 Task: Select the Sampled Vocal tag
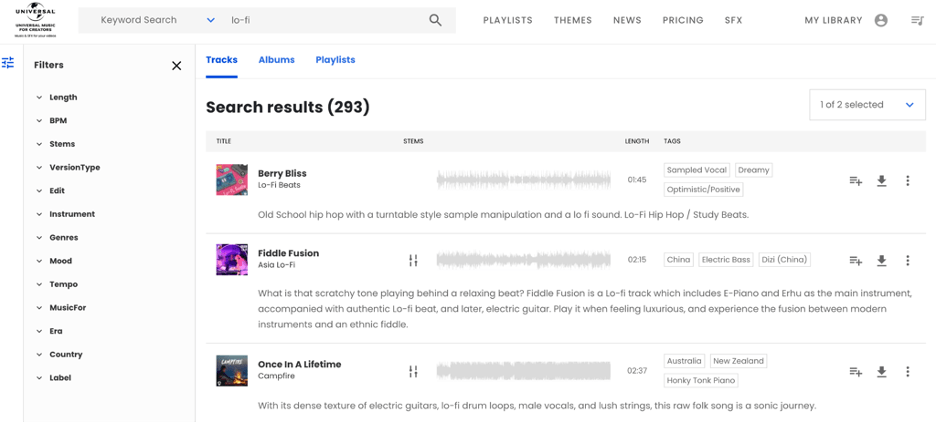[x=697, y=170]
